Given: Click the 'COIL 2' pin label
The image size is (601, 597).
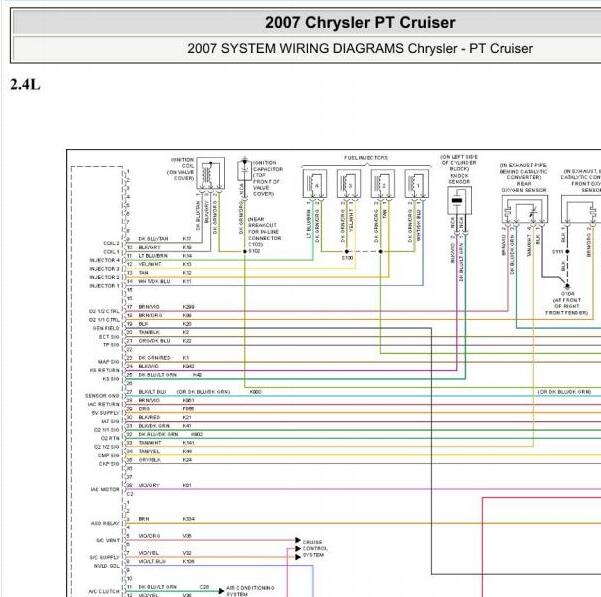Looking at the screenshot, I should (111, 244).
